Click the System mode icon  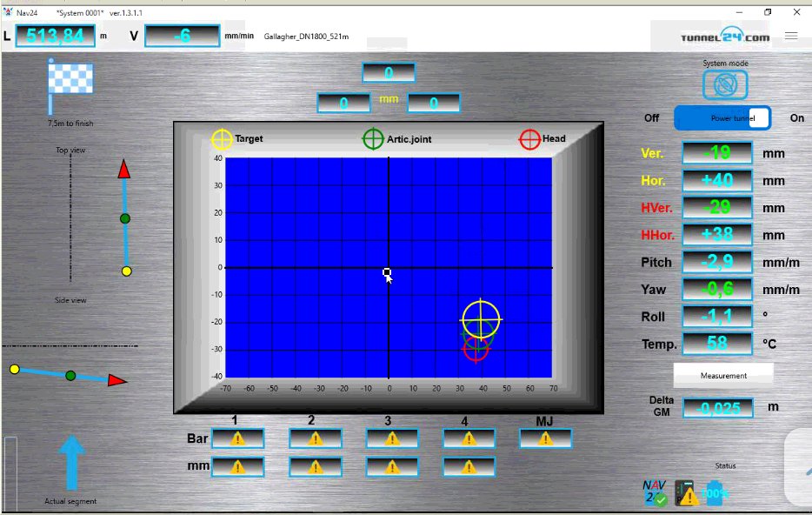click(x=725, y=84)
